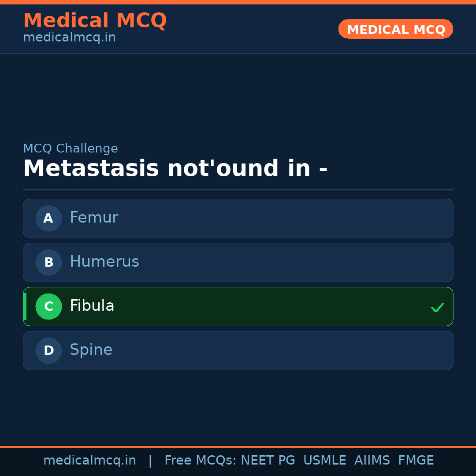Click the circular B badge icon
Screen dimensions: 476x476
(x=48, y=262)
